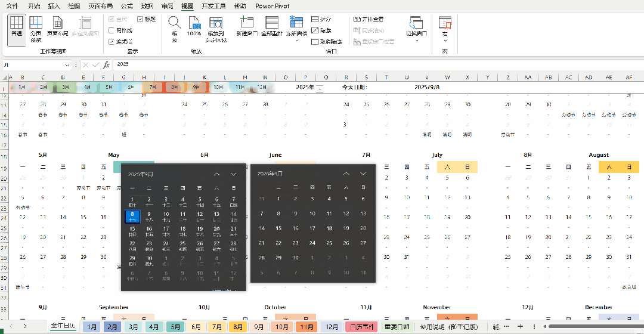Click the previous sheet navigation arrow
The height and width of the screenshot is (334, 644).
pos(11,326)
